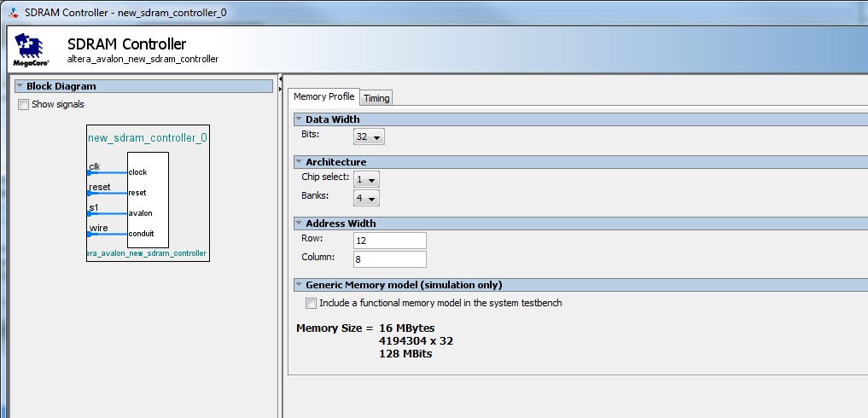
Task: Click the avalon port label
Action: click(x=140, y=213)
